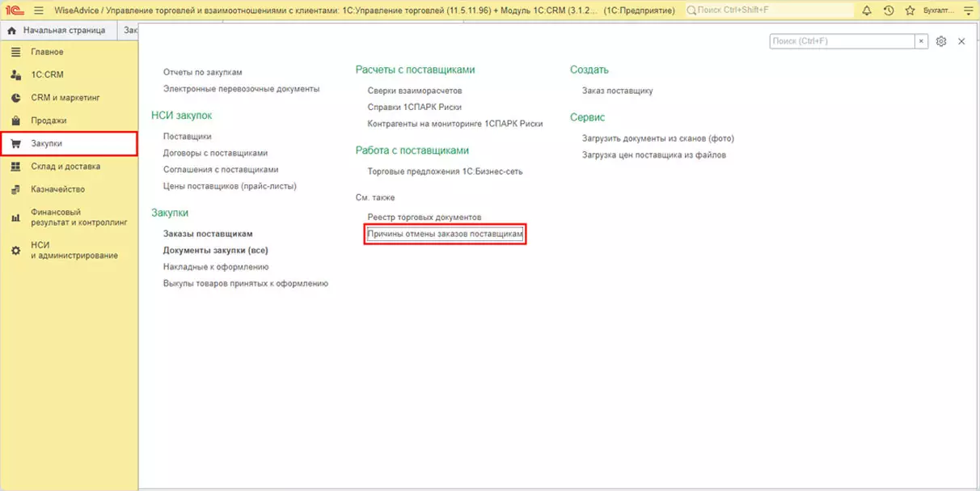
Task: Open Выкупы товаров принятых к оформлению
Action: point(246,283)
